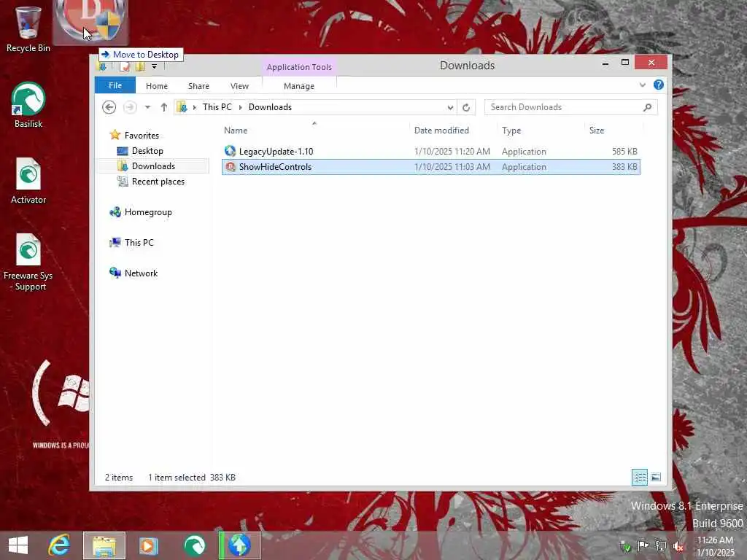Refresh the Downloads folder view
The width and height of the screenshot is (747, 560).
[466, 107]
